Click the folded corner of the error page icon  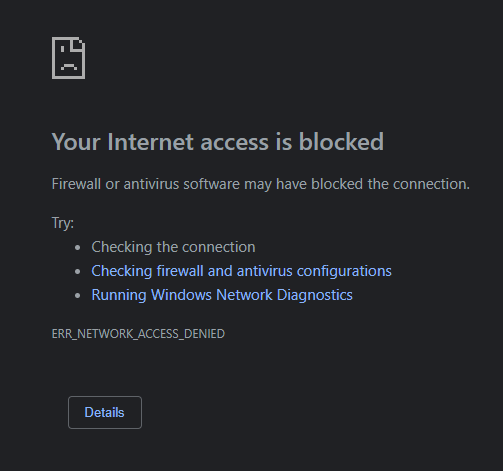pos(78,45)
